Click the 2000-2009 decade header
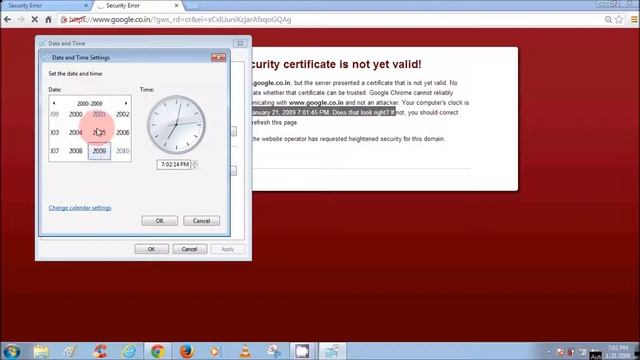This screenshot has width=640, height=360. tap(90, 104)
